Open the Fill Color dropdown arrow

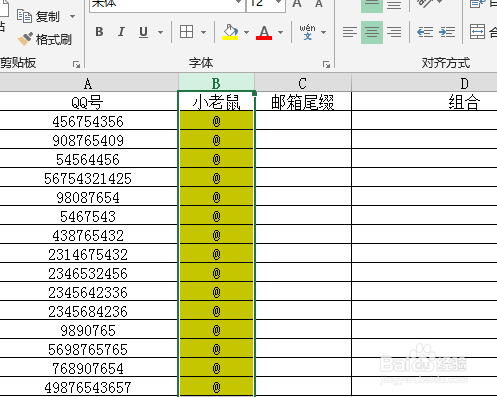coord(246,32)
